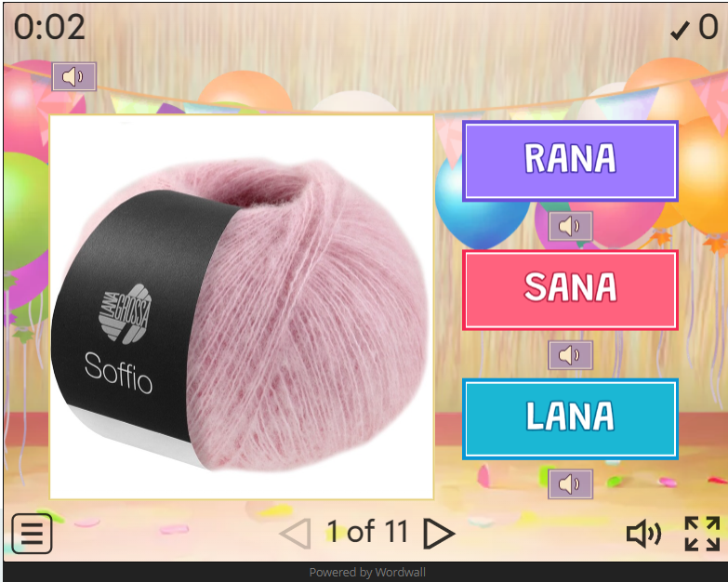728x582 pixels.
Task: Click the Lana Grossa logo on yarn band
Action: pos(125,313)
